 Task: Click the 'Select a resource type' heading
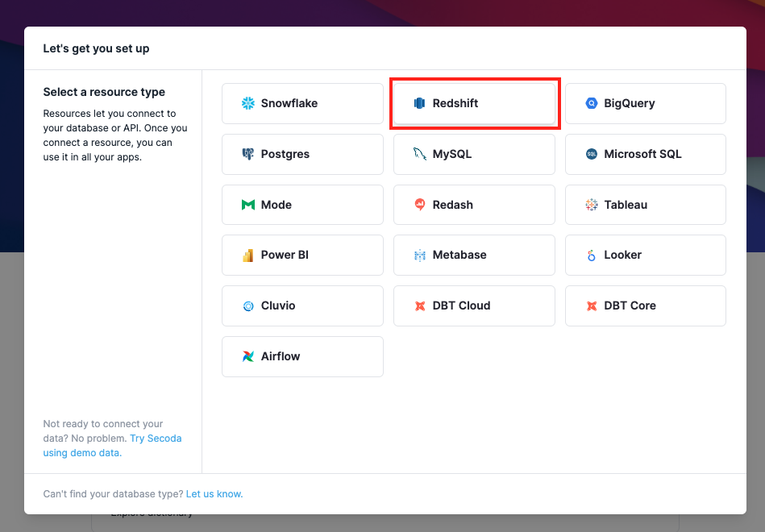pyautogui.click(x=104, y=92)
